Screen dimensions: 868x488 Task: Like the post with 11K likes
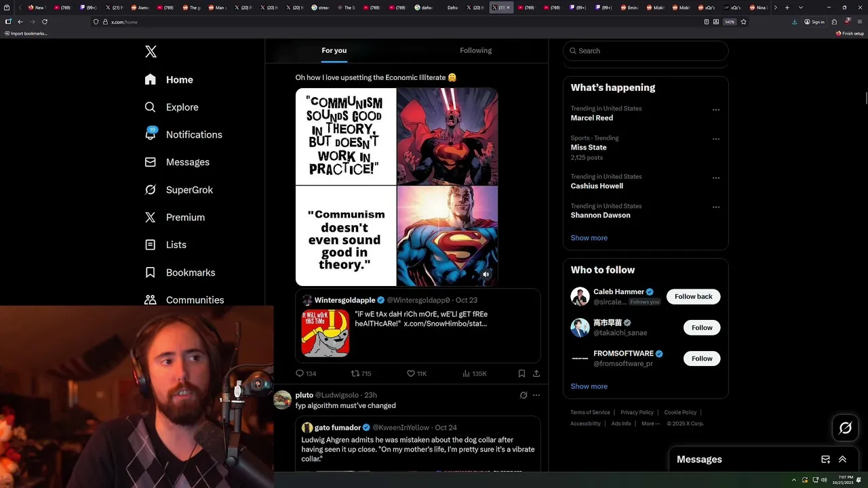click(416, 373)
